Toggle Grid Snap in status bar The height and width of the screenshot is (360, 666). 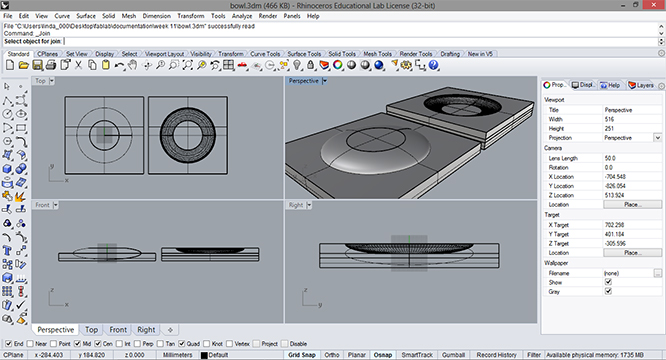click(302, 355)
